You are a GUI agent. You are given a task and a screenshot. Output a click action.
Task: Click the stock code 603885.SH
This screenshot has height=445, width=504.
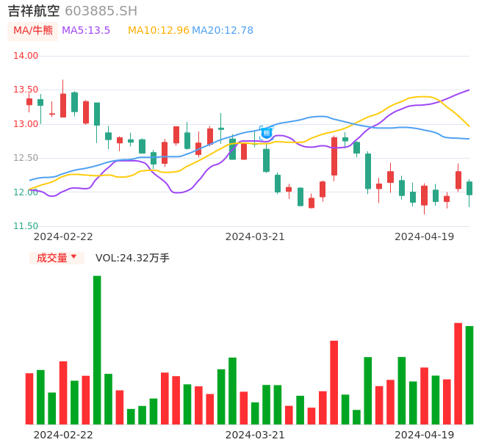[101, 11]
